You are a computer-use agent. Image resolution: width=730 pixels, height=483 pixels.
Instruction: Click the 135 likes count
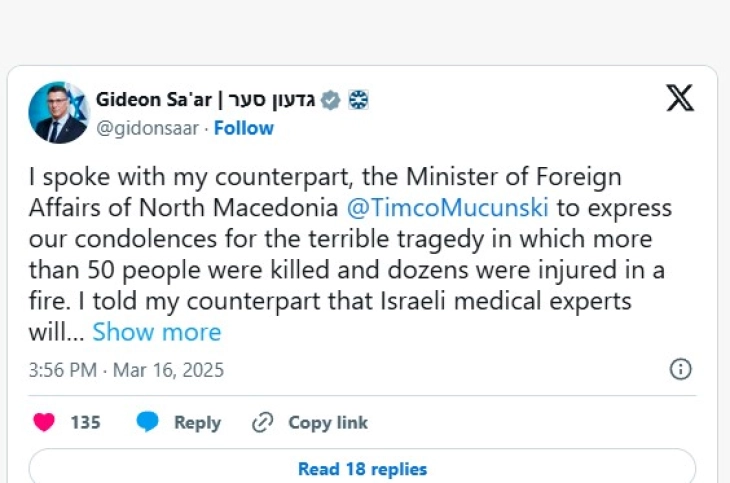(x=85, y=423)
